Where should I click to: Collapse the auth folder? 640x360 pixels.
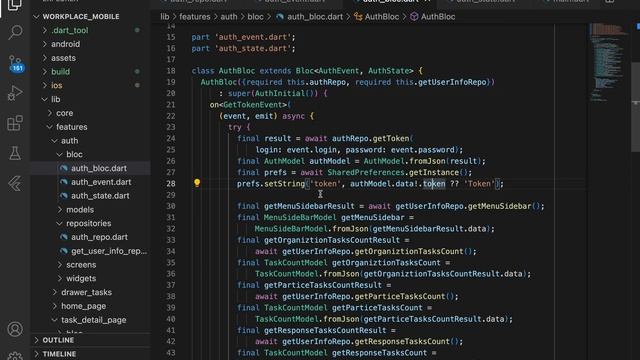55,141
